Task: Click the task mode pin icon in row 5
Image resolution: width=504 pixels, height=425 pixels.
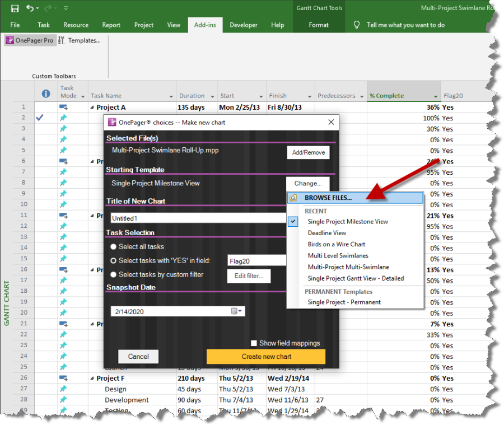Action: (x=63, y=150)
